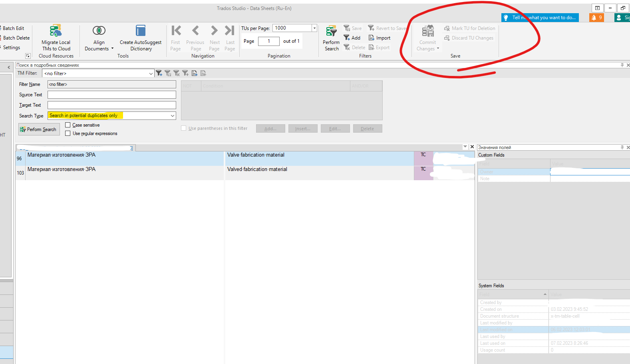Image resolution: width=630 pixels, height=364 pixels.
Task: Click 'Last modified on' system field row
Action: click(x=554, y=330)
